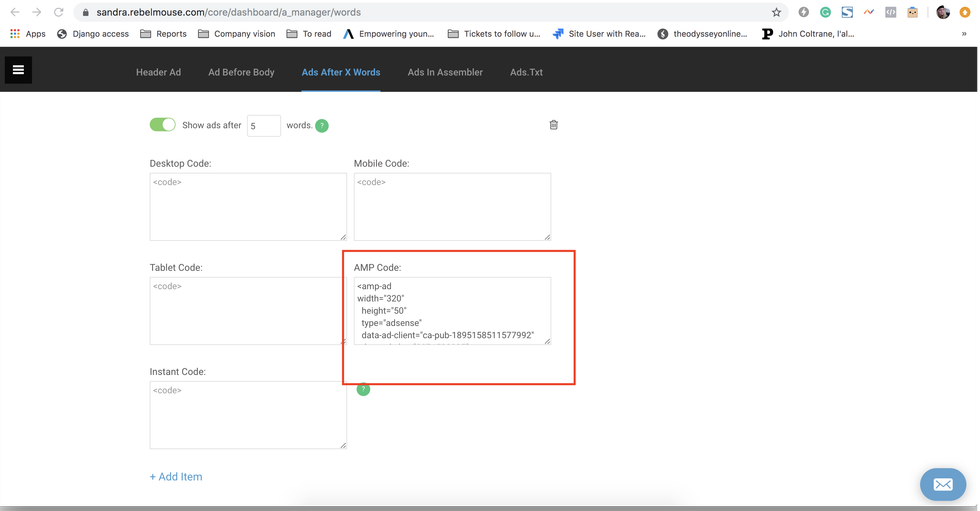Viewport: 980px width, 511px height.
Task: Expand hidden bookmarks overflow chevron
Action: click(x=964, y=34)
